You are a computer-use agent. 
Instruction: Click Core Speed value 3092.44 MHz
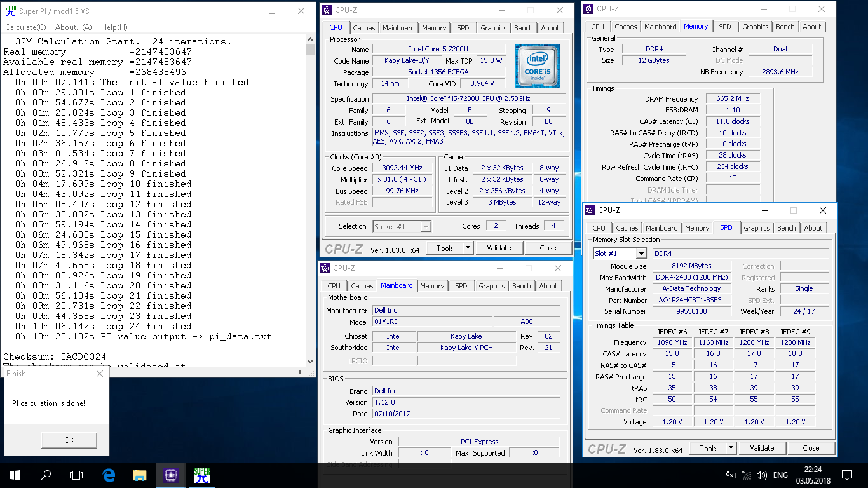click(x=402, y=168)
